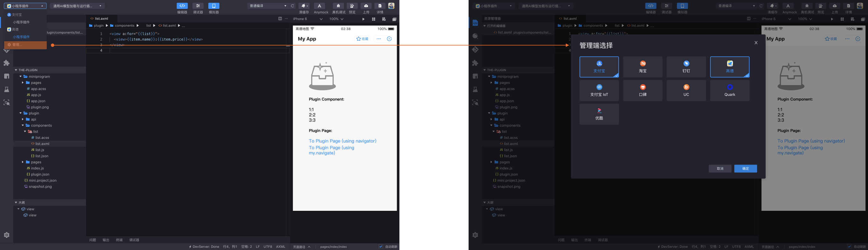The width and height of the screenshot is (868, 250).
Task: Deselect the 高德 platform tile
Action: [730, 67]
